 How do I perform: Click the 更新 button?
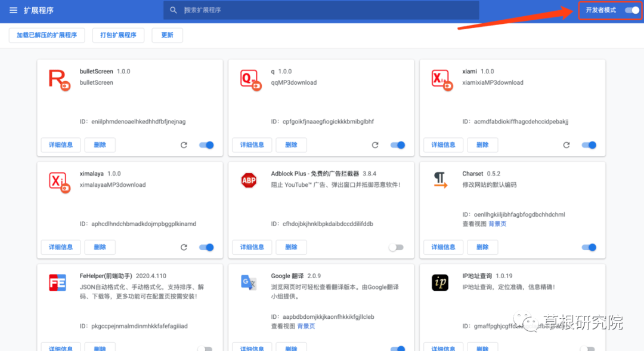[167, 35]
